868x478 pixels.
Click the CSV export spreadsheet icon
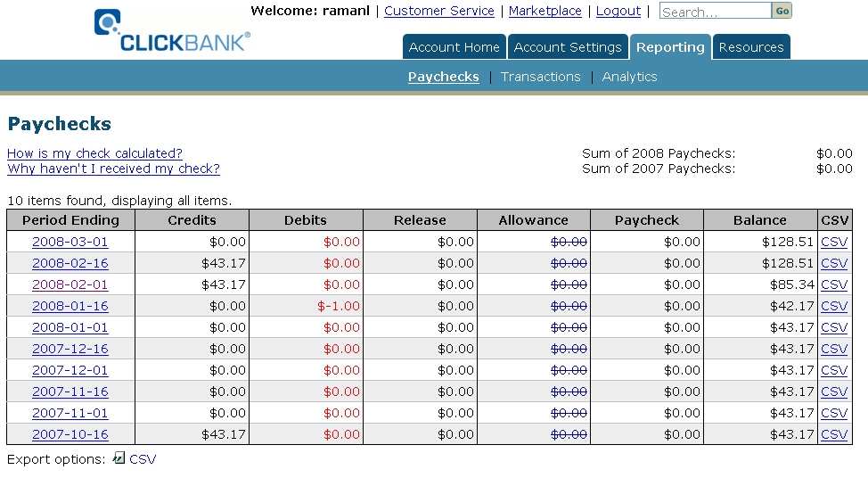click(x=119, y=458)
